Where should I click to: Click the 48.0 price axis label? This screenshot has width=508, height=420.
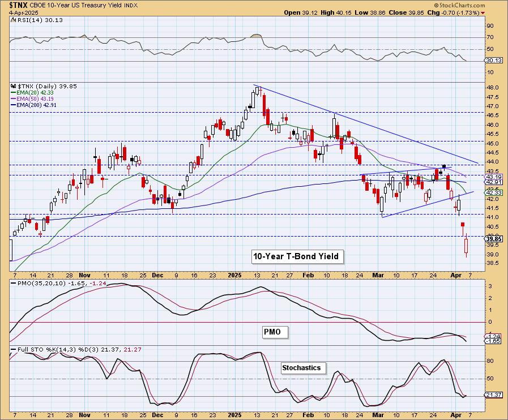point(494,88)
